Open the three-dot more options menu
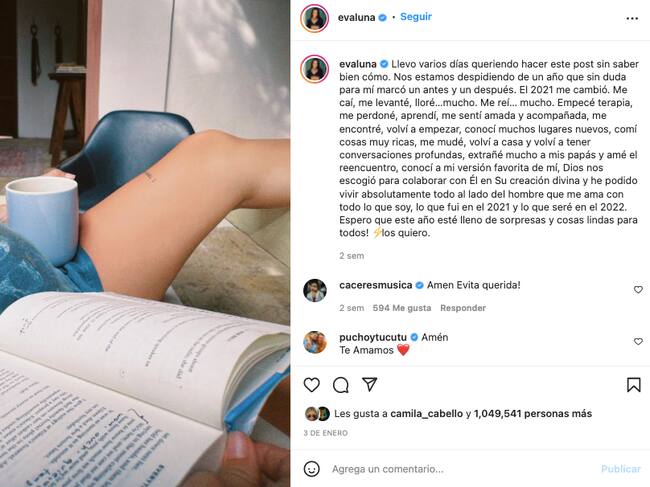This screenshot has height=487, width=650. (632, 18)
